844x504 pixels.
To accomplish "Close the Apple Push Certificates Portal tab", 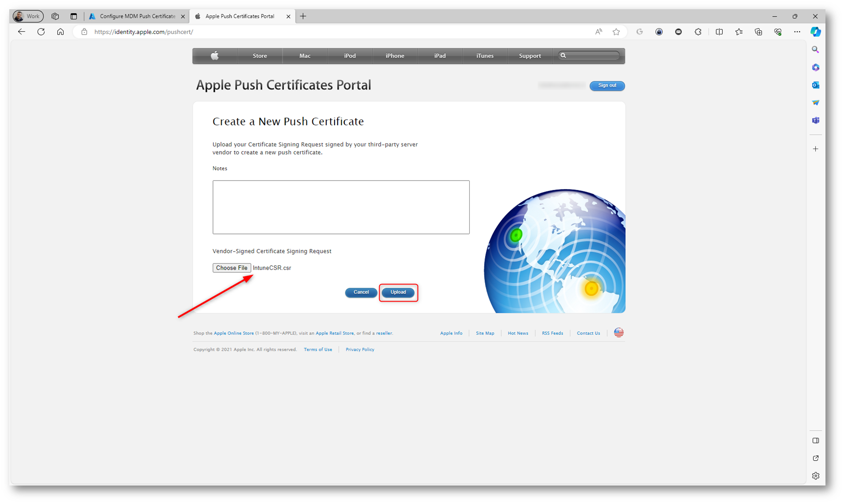I will coord(288,16).
